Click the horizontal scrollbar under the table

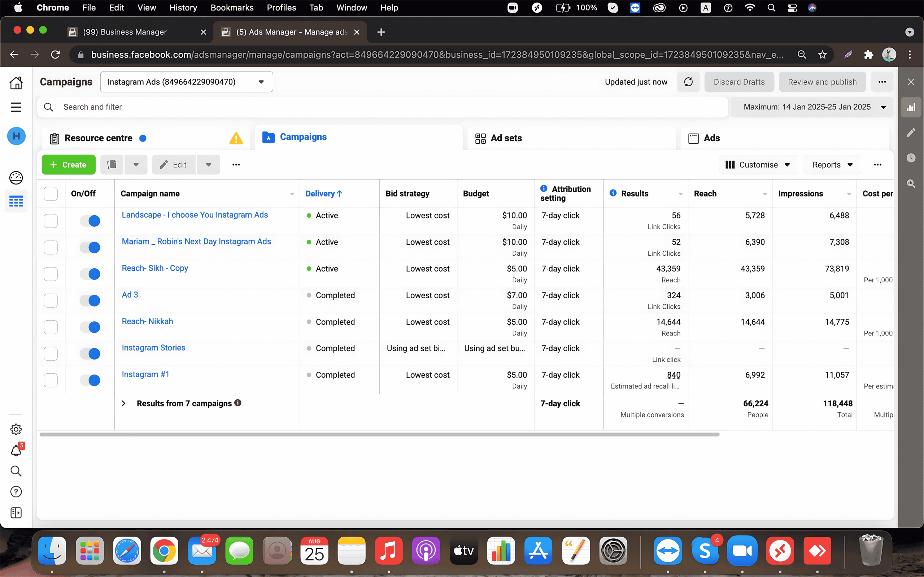pyautogui.click(x=379, y=434)
